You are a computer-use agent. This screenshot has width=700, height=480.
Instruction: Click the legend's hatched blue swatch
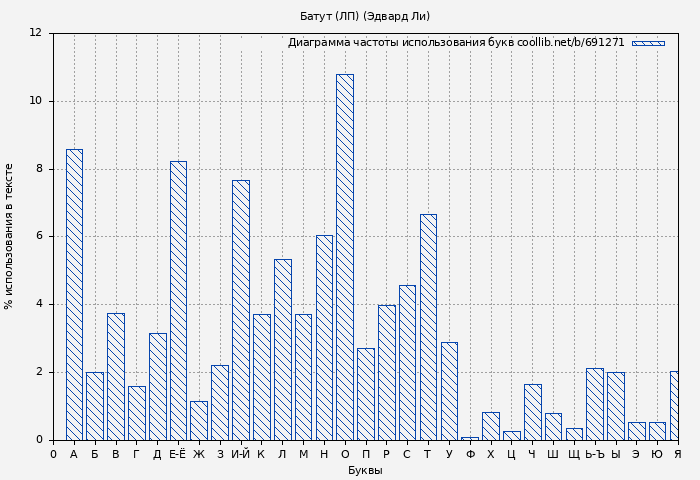647,43
